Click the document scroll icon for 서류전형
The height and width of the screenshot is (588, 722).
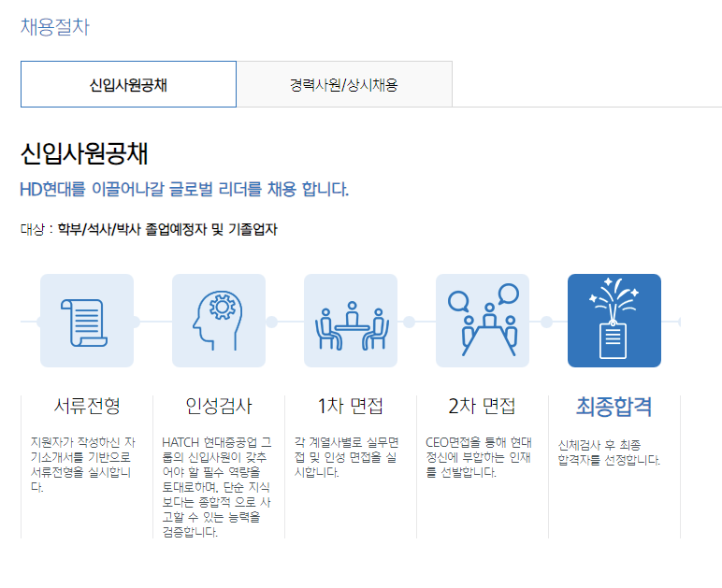pyautogui.click(x=87, y=321)
